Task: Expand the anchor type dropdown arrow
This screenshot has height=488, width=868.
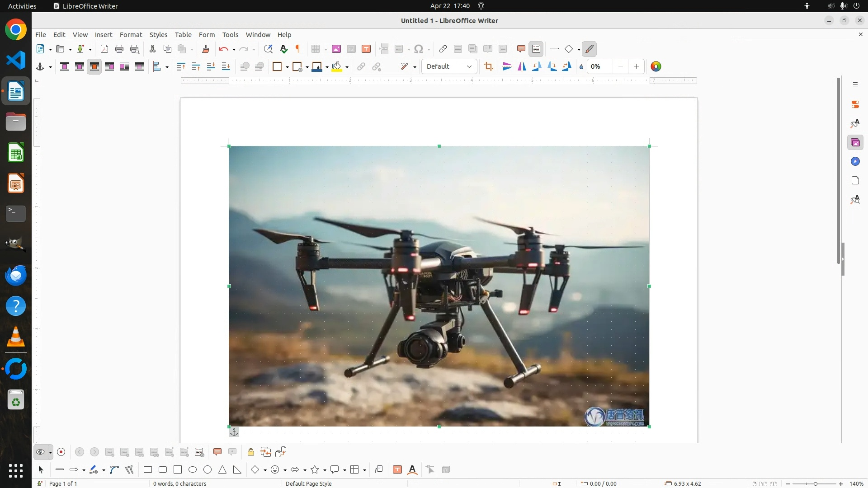Action: [50, 67]
